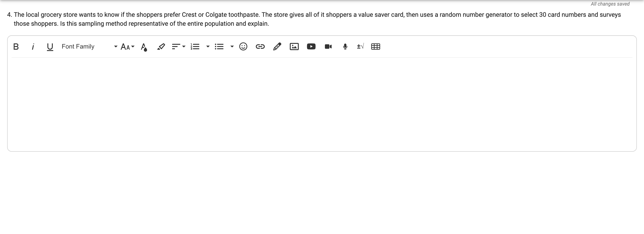The image size is (644, 234).
Task: Record a video with the webcam
Action: point(328,46)
